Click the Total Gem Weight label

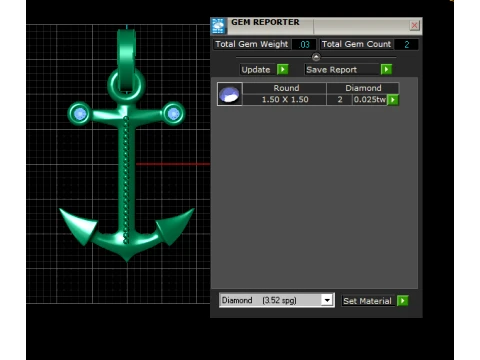coord(252,44)
